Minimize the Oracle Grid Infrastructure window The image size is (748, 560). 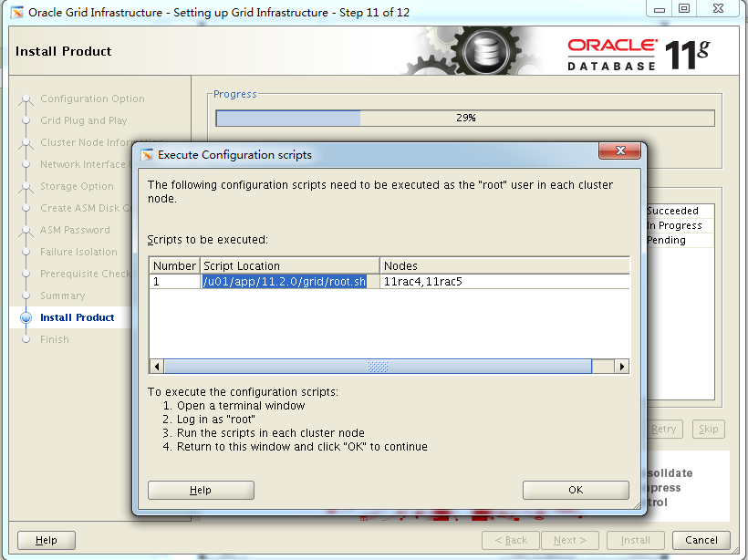pos(660,9)
